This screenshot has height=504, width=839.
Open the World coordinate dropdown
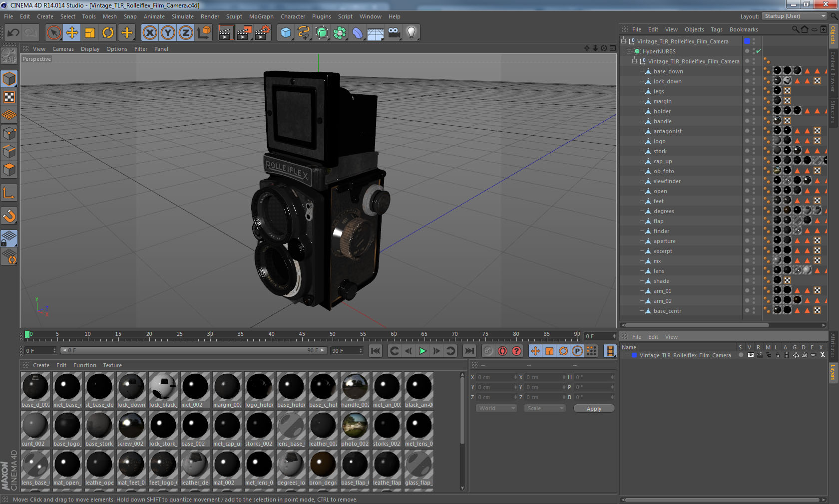click(496, 408)
